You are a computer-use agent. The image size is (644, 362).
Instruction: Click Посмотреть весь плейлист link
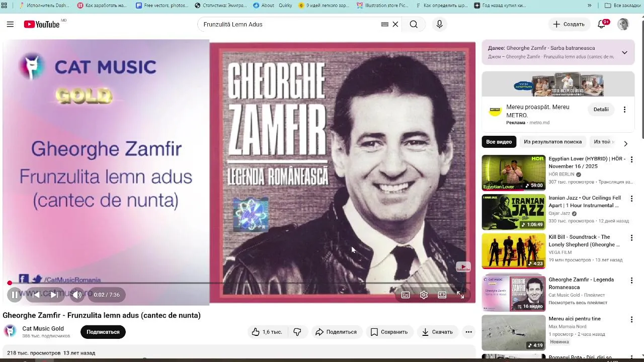click(578, 303)
